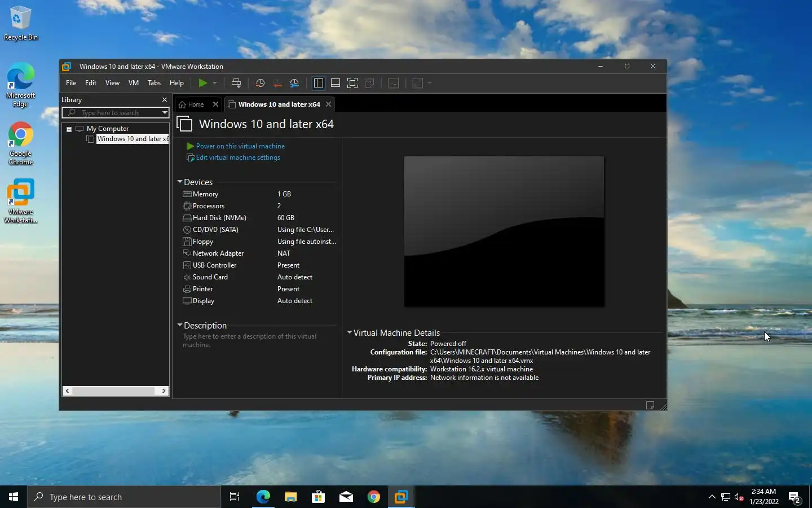812x508 pixels.
Task: Open Task View on the taskbar
Action: tap(235, 497)
